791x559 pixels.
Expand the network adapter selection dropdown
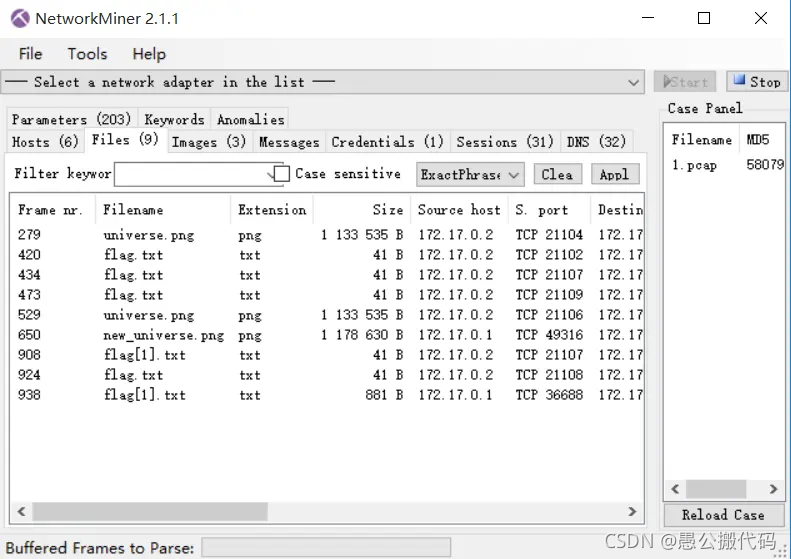click(633, 82)
